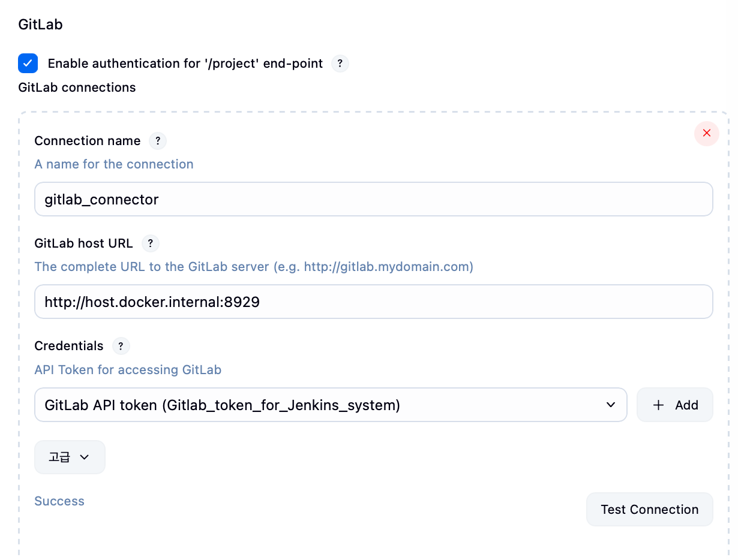The height and width of the screenshot is (560, 738).
Task: Click the 'Connection name' field label
Action: coord(88,141)
